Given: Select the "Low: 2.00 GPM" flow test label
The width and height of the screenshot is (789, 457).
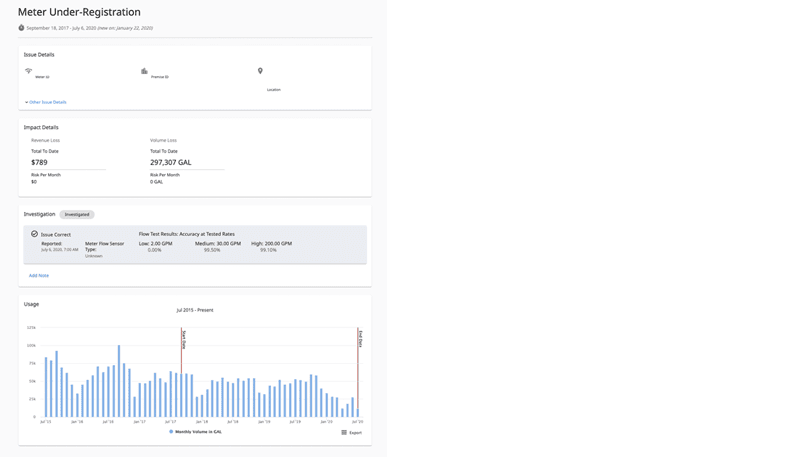Looking at the screenshot, I should click(155, 244).
